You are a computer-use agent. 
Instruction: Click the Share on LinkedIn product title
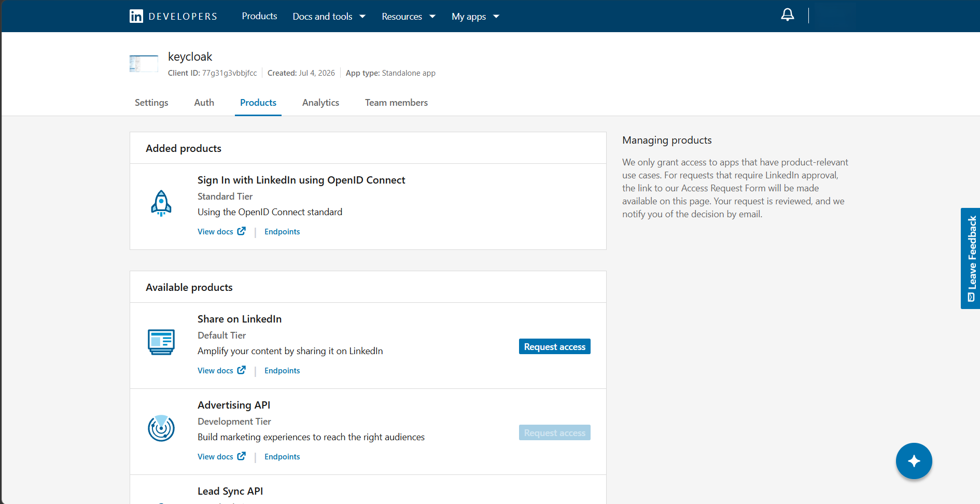tap(240, 319)
